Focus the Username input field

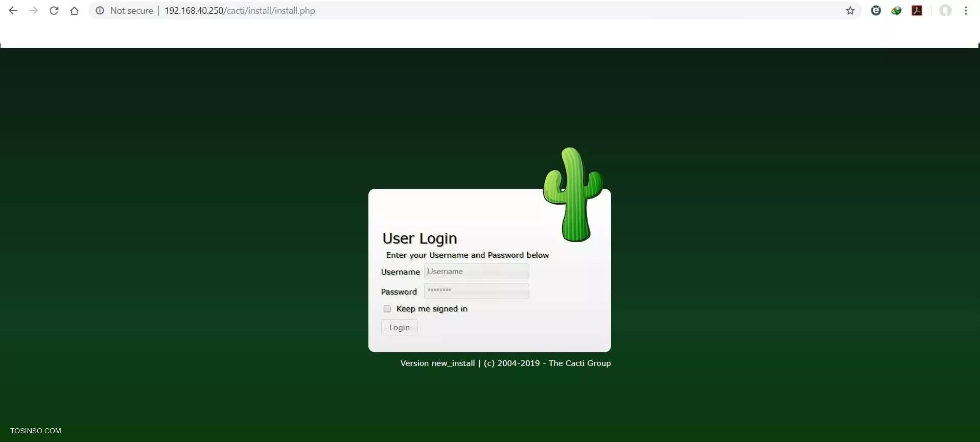477,272
